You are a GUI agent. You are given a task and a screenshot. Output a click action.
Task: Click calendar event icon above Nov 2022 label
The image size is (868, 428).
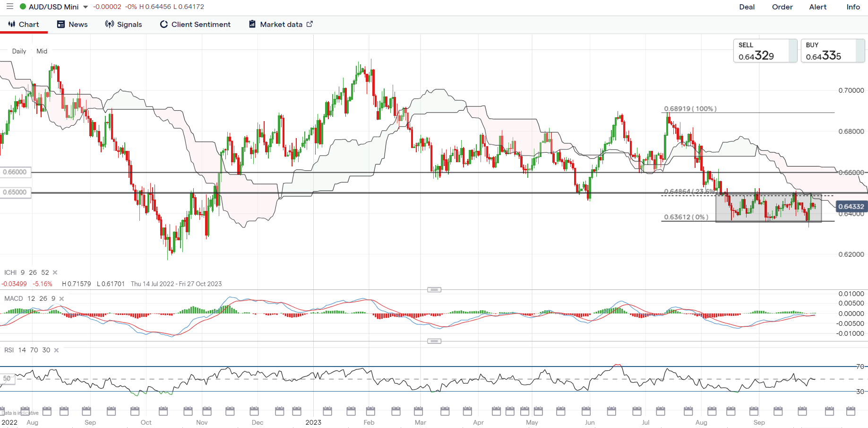(x=206, y=411)
